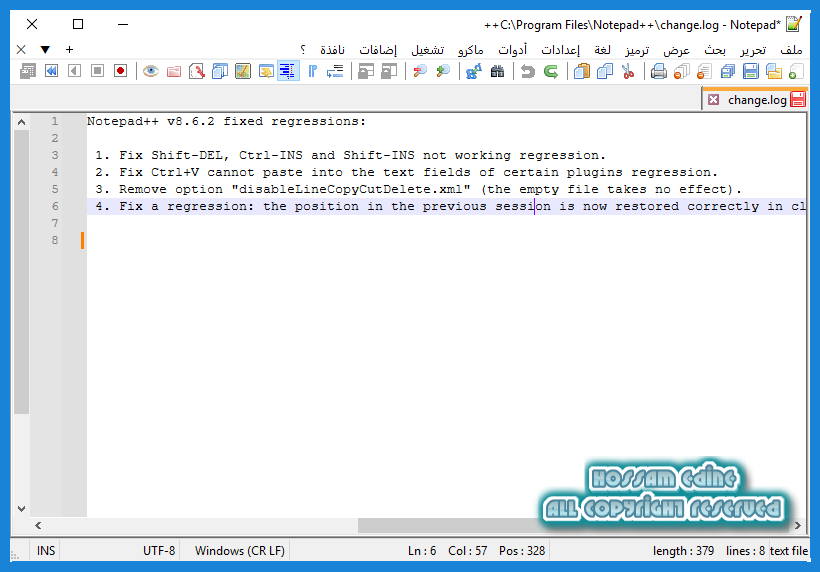Open the تشغيل (Run) menu
820x572 pixels.
click(x=427, y=50)
